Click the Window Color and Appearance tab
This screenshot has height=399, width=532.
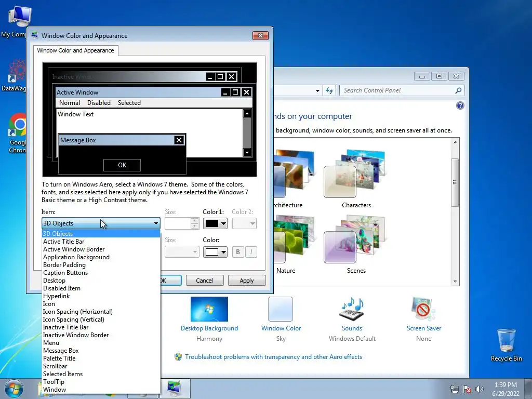click(x=76, y=50)
